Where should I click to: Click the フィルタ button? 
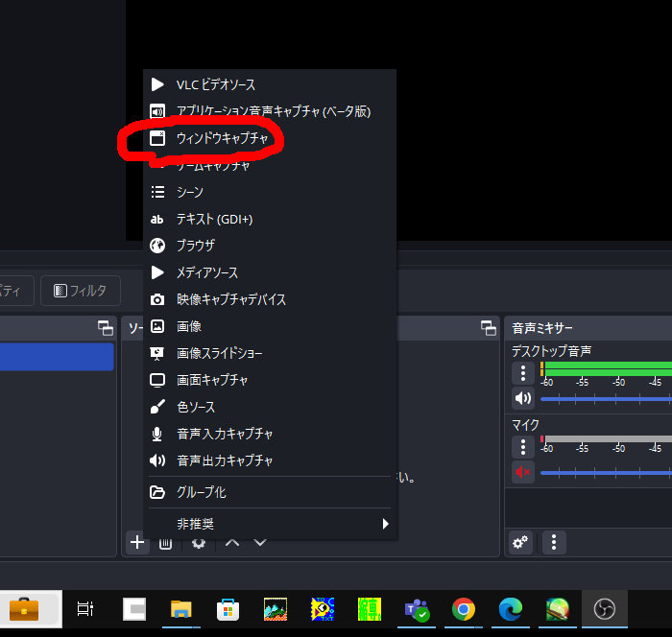coord(81,290)
